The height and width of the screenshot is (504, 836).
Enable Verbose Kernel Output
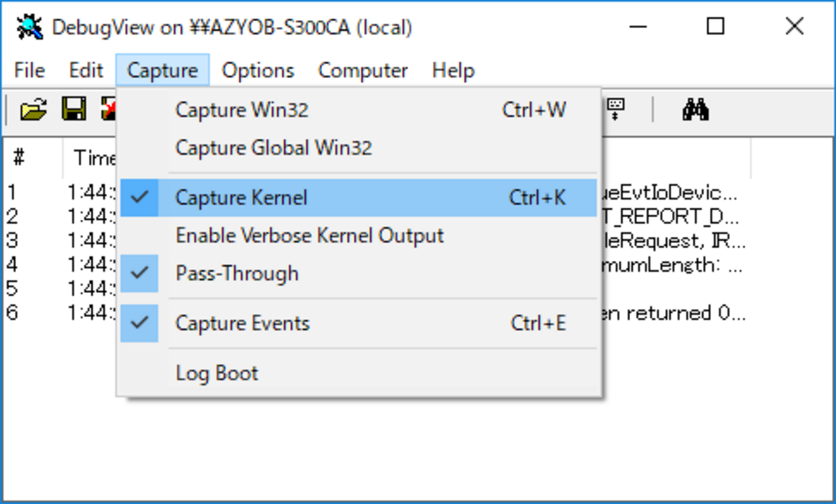(x=309, y=235)
